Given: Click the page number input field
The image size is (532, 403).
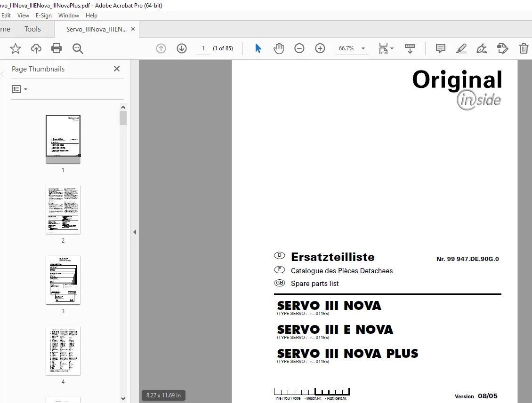Looking at the screenshot, I should [203, 48].
